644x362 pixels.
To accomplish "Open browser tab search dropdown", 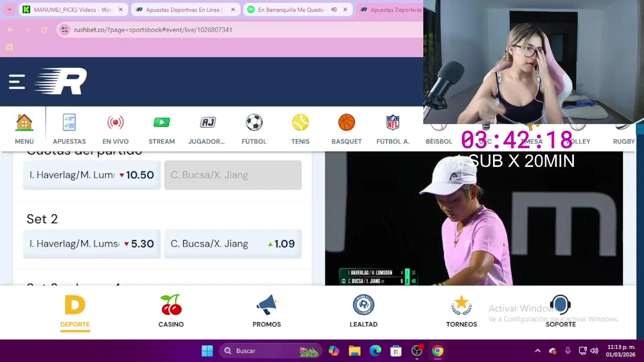I will pos(9,10).
